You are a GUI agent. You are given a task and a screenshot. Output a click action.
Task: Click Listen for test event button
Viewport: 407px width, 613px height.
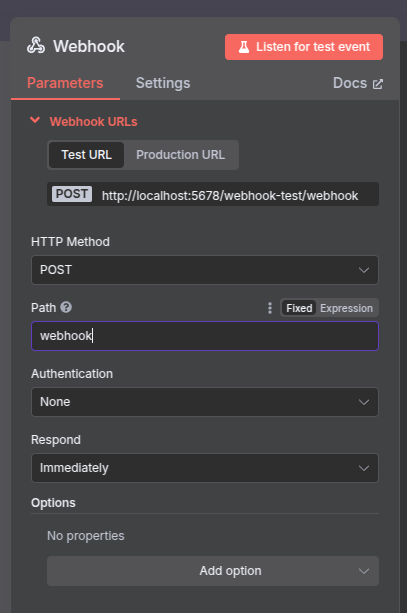coord(304,47)
